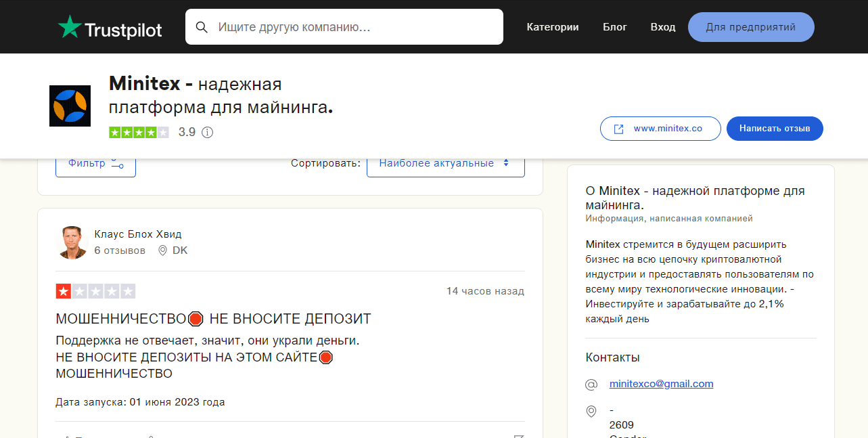Click the @ email icon under Контакты
The height and width of the screenshot is (438, 868).
pyautogui.click(x=591, y=385)
